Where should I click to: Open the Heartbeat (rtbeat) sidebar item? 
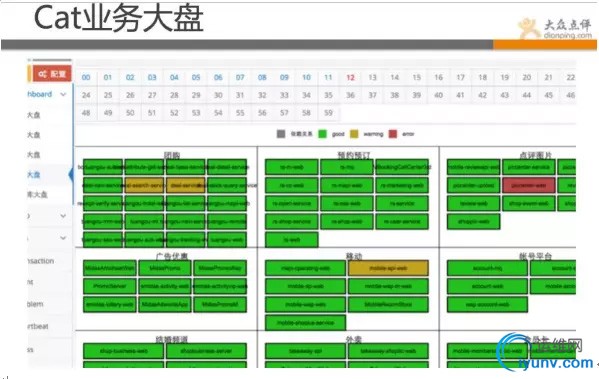pyautogui.click(x=38, y=326)
